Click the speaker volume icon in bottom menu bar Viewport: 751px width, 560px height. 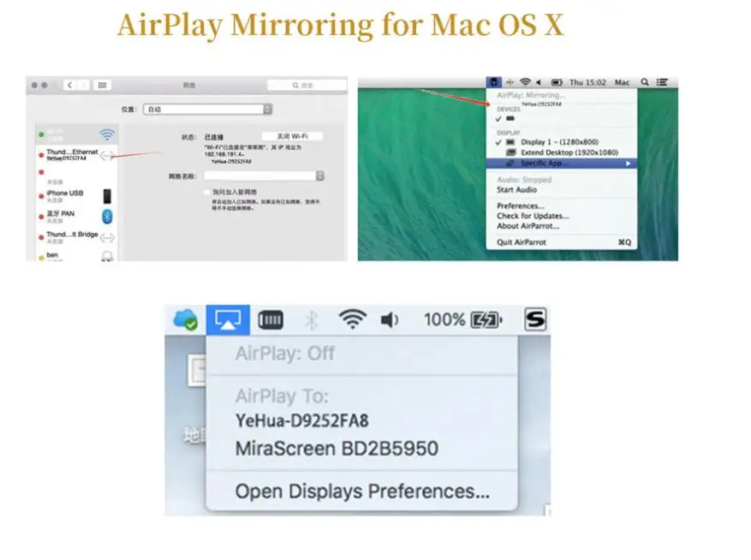[x=390, y=320]
